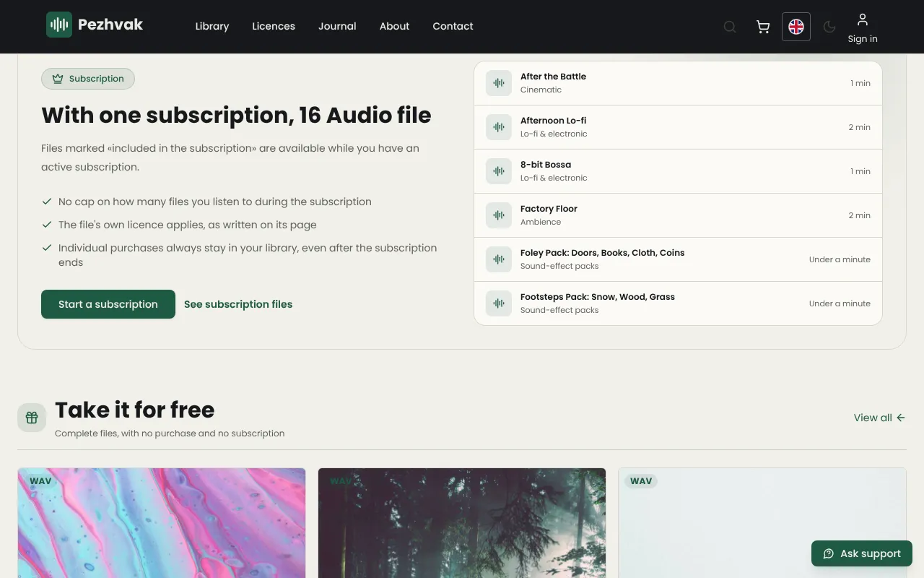Open the search icon in header
This screenshot has height=578, width=924.
pyautogui.click(x=730, y=27)
